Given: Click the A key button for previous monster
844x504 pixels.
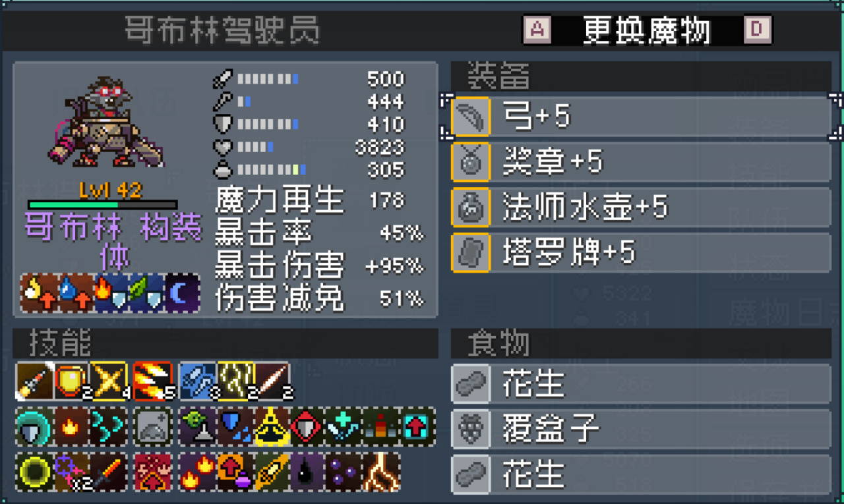Looking at the screenshot, I should 537,30.
